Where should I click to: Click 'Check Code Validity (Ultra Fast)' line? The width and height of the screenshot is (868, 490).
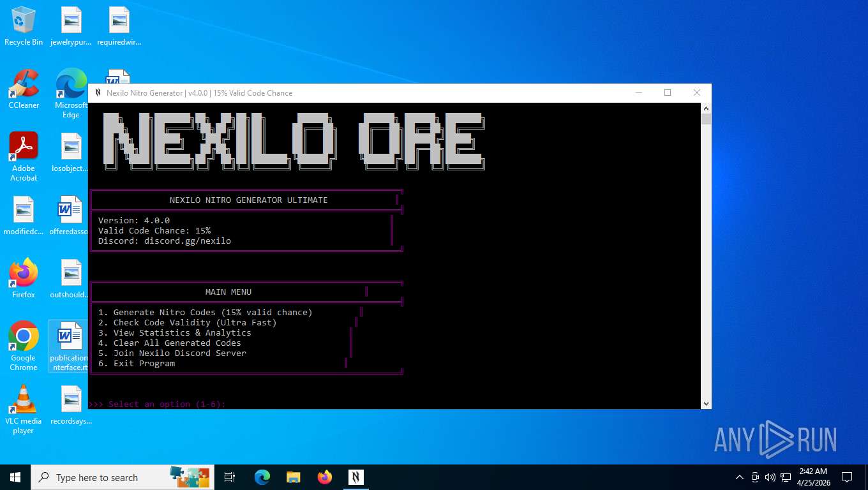188,323
